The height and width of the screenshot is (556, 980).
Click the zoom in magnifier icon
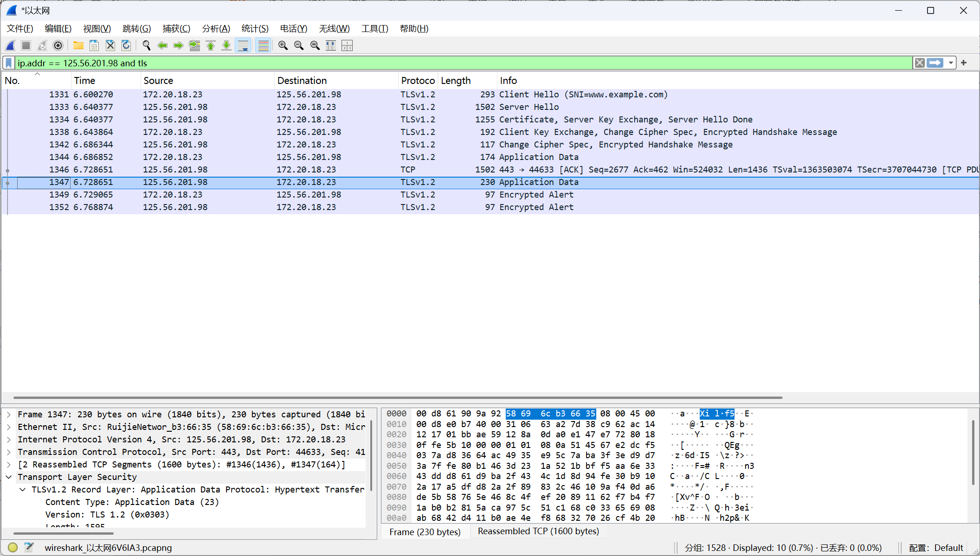pos(283,45)
